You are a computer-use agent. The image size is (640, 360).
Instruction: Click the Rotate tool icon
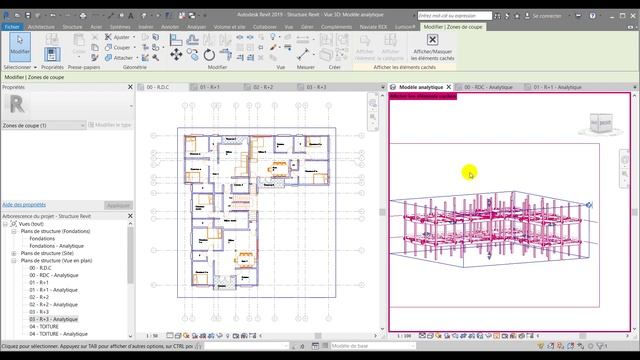pos(209,54)
